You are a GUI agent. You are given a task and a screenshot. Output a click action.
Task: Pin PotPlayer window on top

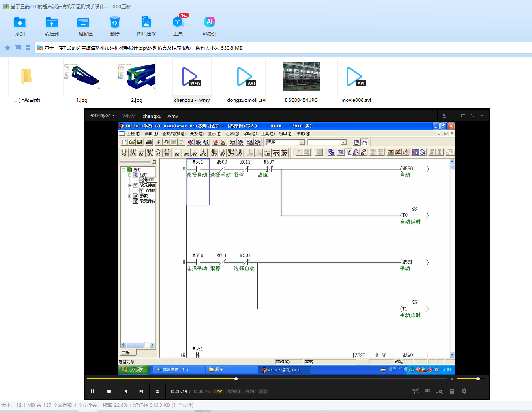(444, 116)
